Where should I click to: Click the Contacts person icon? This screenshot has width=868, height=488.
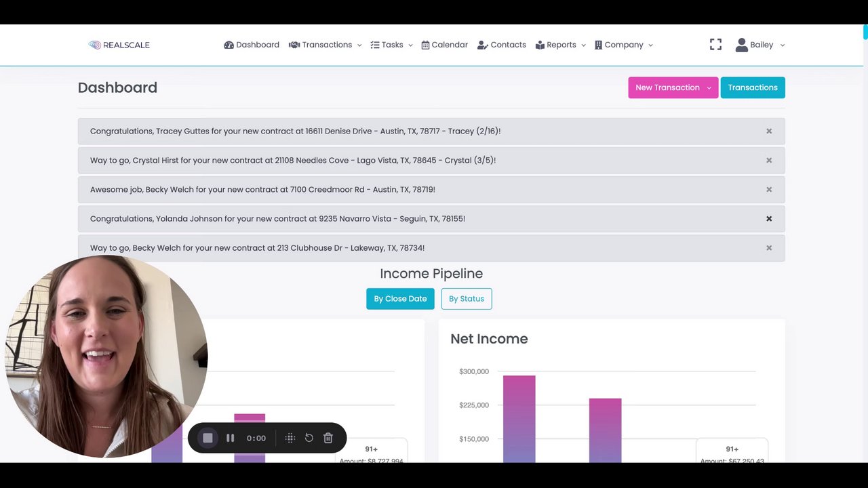click(x=483, y=45)
